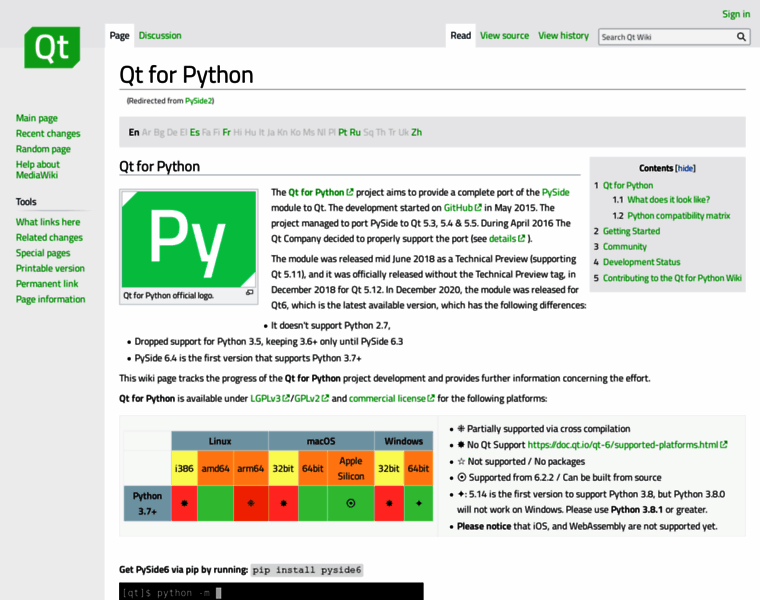Follow the PySide2 redirect link

tap(198, 101)
